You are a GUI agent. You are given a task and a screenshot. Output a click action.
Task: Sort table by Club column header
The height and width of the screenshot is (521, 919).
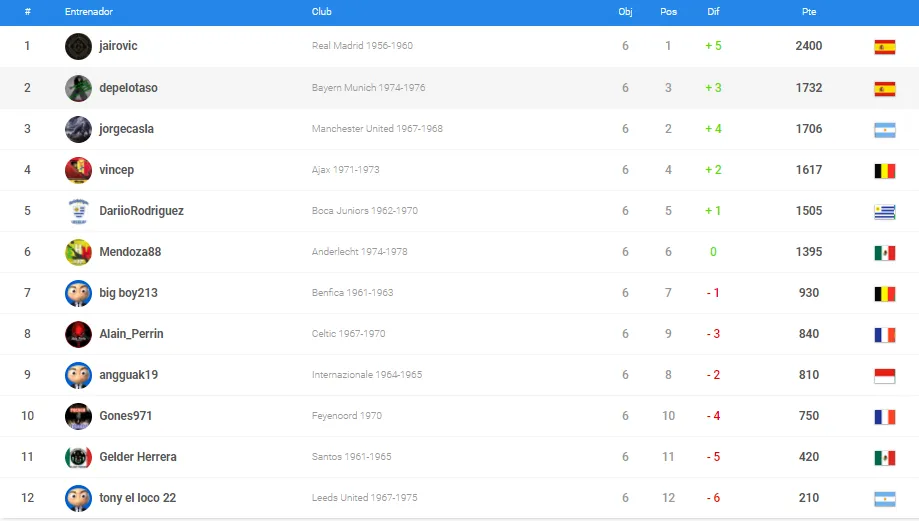pyautogui.click(x=321, y=12)
